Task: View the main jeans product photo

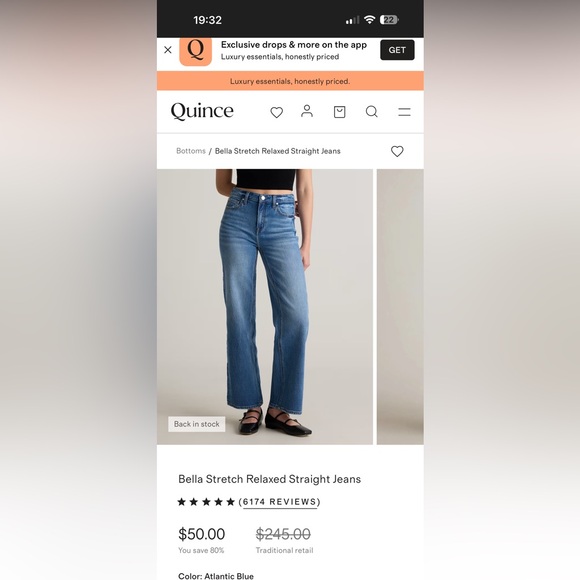Action: click(264, 307)
